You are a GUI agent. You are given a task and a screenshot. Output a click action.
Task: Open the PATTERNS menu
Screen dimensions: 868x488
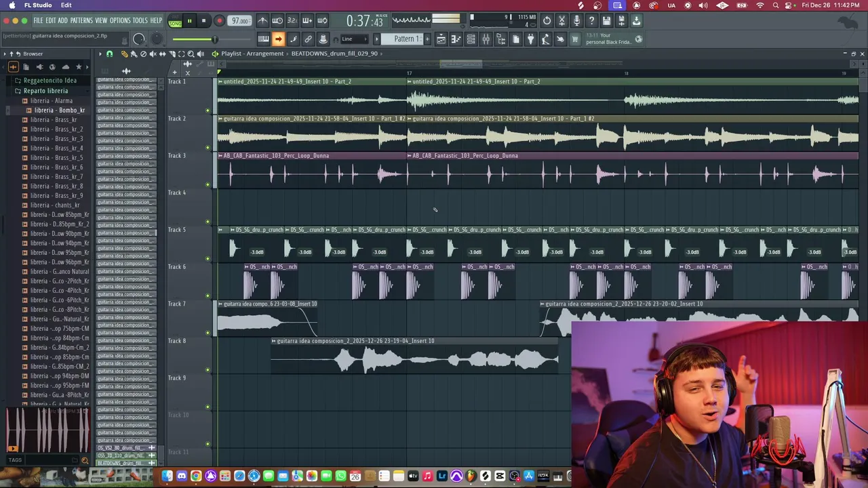click(81, 21)
